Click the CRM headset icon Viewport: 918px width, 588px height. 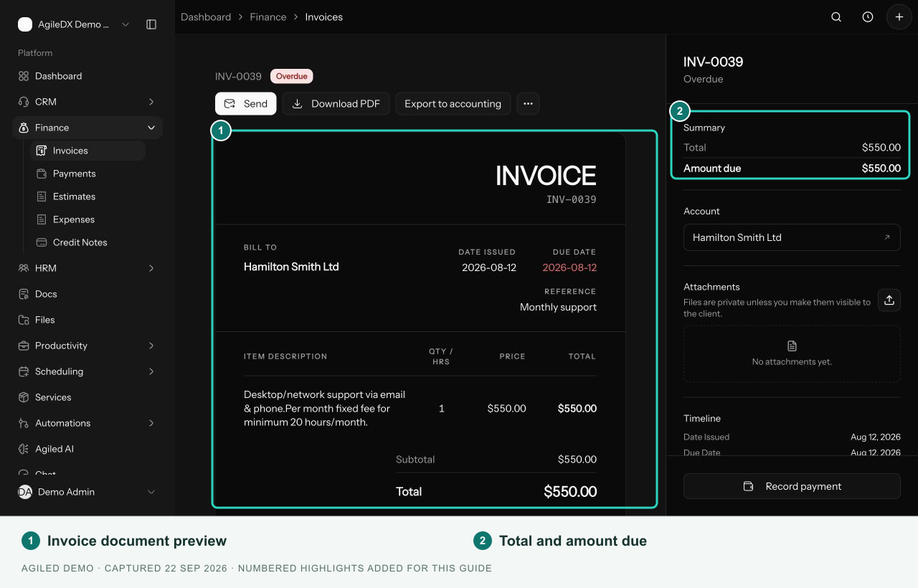click(x=24, y=102)
